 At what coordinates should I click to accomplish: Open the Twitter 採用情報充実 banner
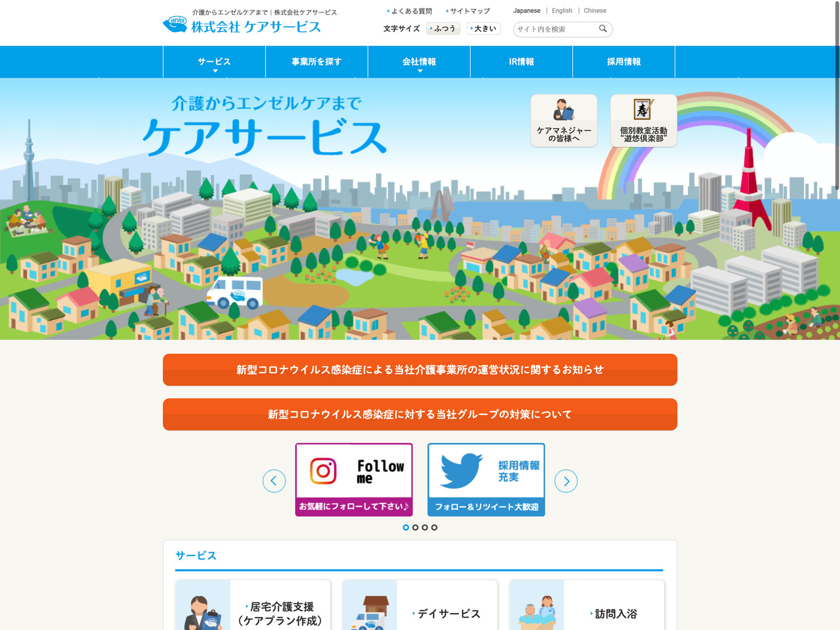[x=486, y=480]
